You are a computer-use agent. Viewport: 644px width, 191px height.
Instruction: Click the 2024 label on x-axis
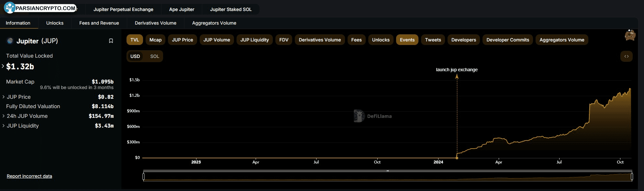438,162
